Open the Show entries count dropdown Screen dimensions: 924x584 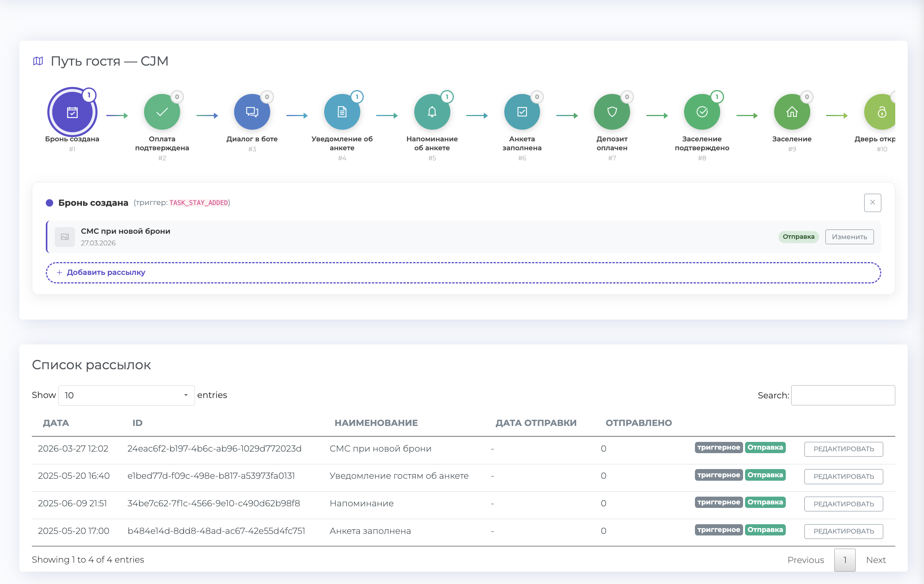tap(126, 395)
